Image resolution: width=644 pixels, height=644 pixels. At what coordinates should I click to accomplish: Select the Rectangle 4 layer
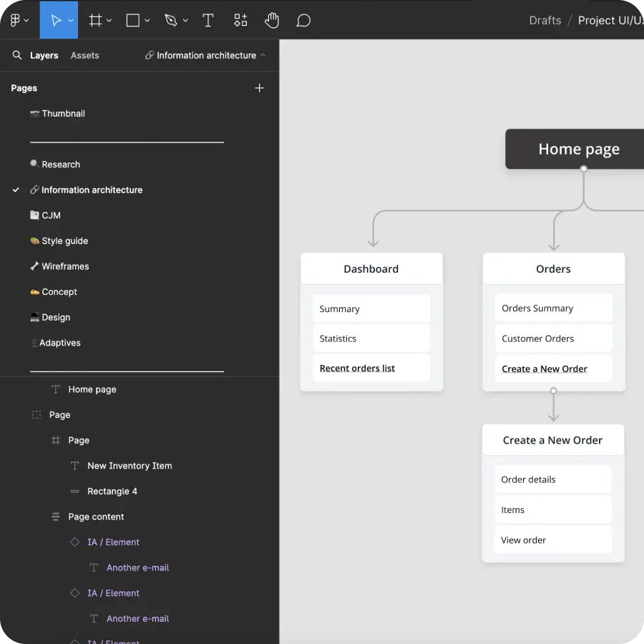[x=113, y=491]
